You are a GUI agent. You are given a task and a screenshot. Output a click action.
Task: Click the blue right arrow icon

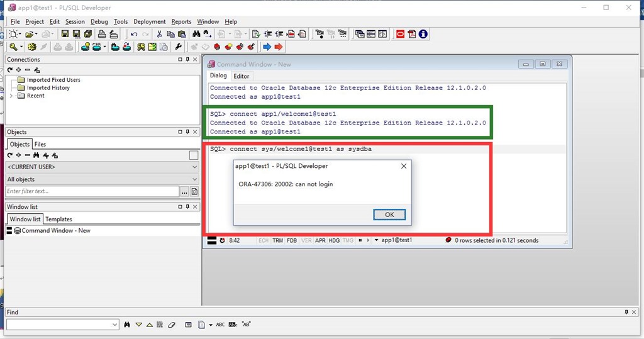267,47
